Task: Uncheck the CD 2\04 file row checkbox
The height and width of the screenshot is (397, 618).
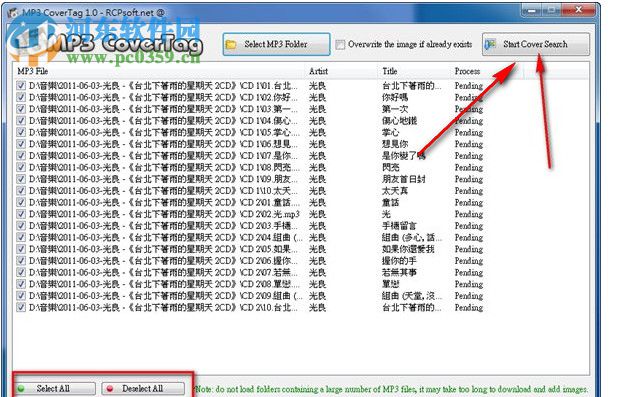Action: (x=21, y=237)
